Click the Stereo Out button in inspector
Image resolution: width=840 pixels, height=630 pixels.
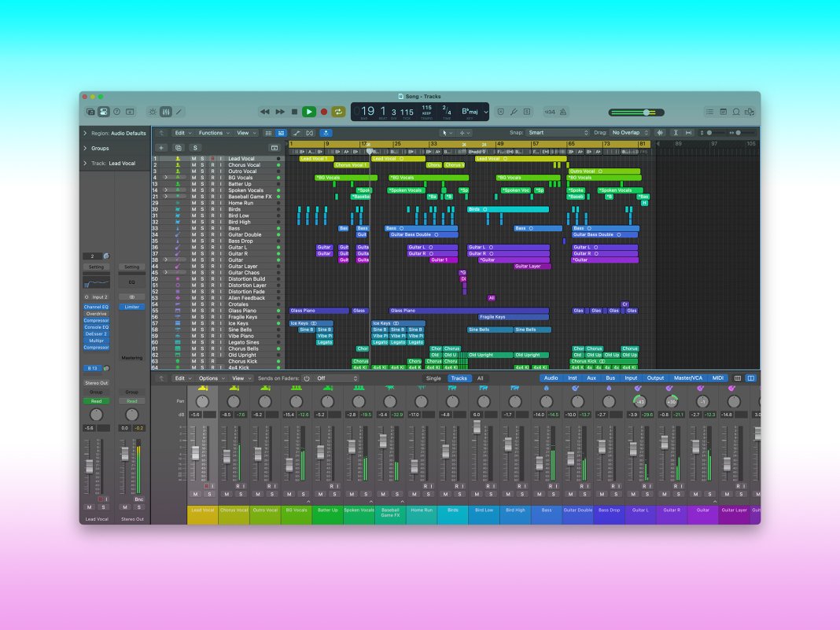point(96,382)
